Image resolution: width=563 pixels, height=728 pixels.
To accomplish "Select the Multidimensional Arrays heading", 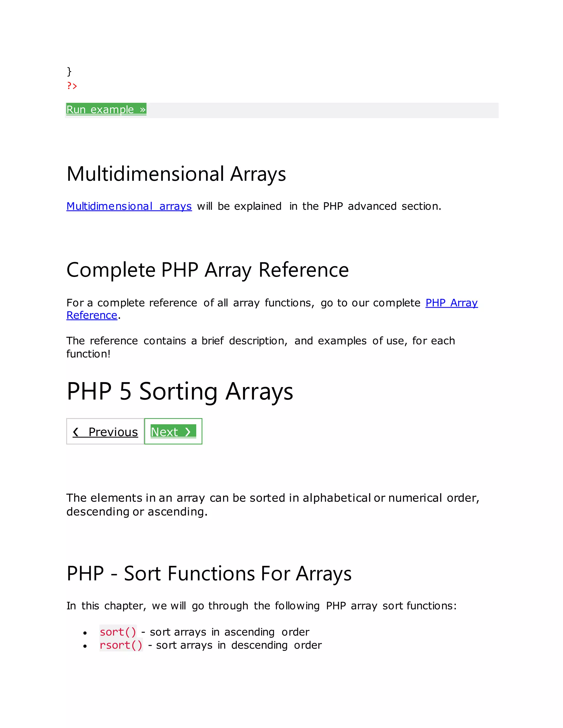I will (x=176, y=174).
